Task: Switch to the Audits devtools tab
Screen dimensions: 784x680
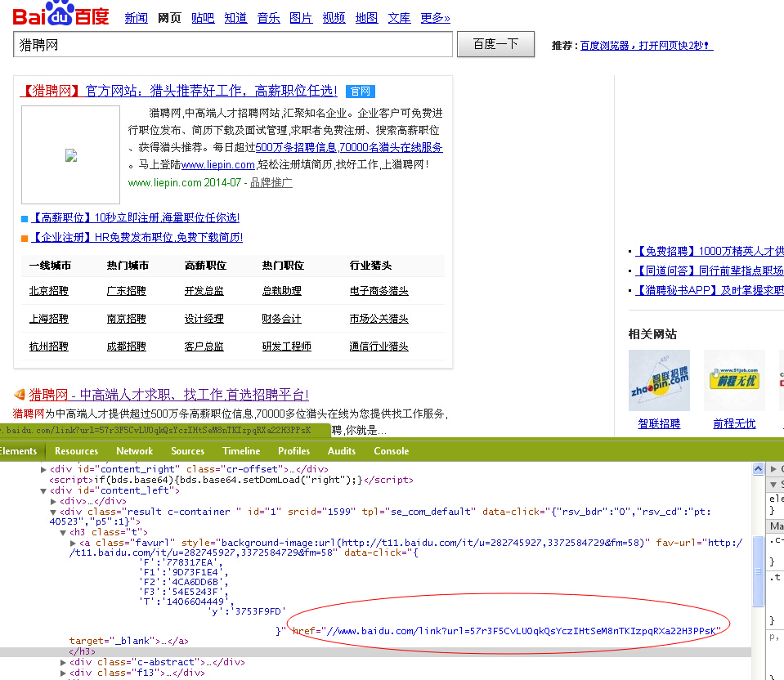Action: click(x=342, y=451)
